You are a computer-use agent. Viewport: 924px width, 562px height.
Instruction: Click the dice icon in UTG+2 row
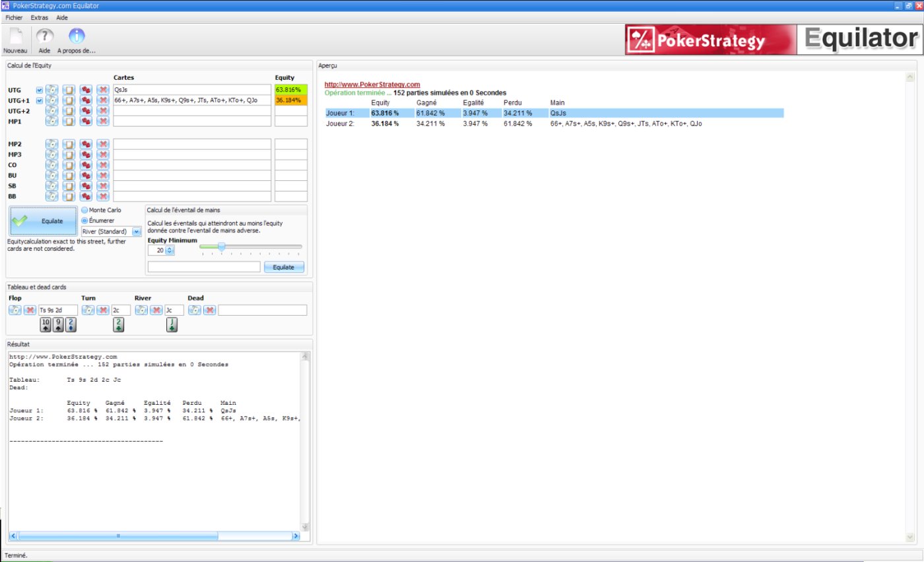(x=86, y=111)
